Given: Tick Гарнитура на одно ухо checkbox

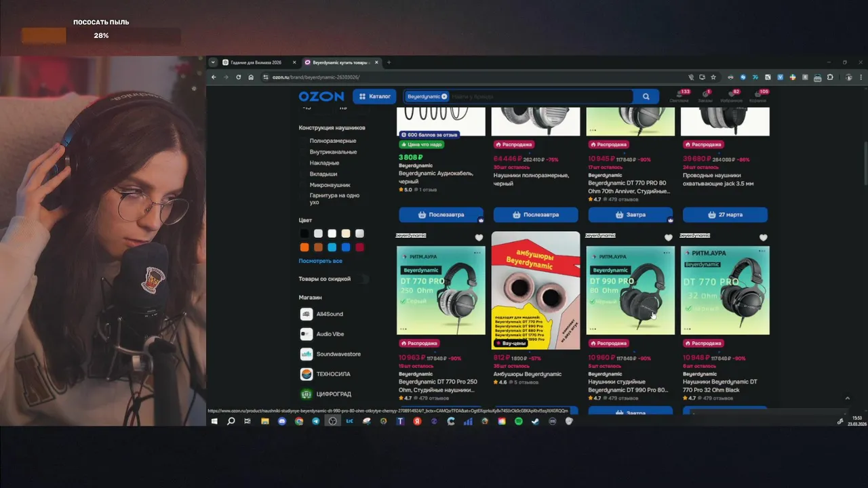Looking at the screenshot, I should (x=304, y=196).
